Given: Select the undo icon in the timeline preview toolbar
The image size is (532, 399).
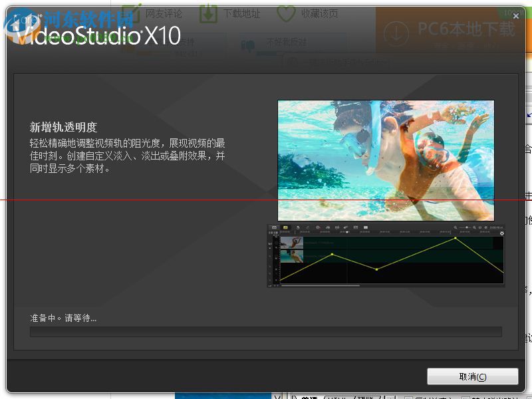Looking at the screenshot, I should coord(297,229).
